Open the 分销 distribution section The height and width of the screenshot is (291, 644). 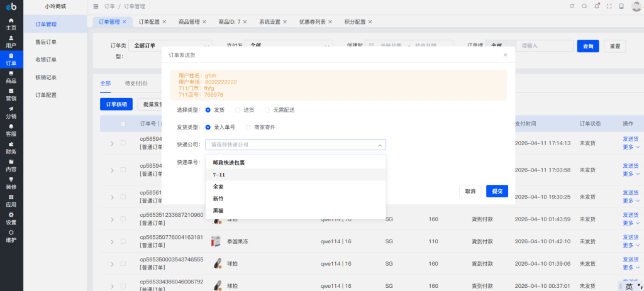tap(11, 113)
